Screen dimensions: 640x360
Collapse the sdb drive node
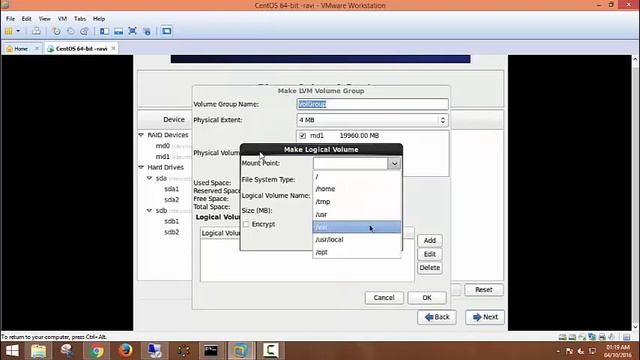pyautogui.click(x=149, y=210)
